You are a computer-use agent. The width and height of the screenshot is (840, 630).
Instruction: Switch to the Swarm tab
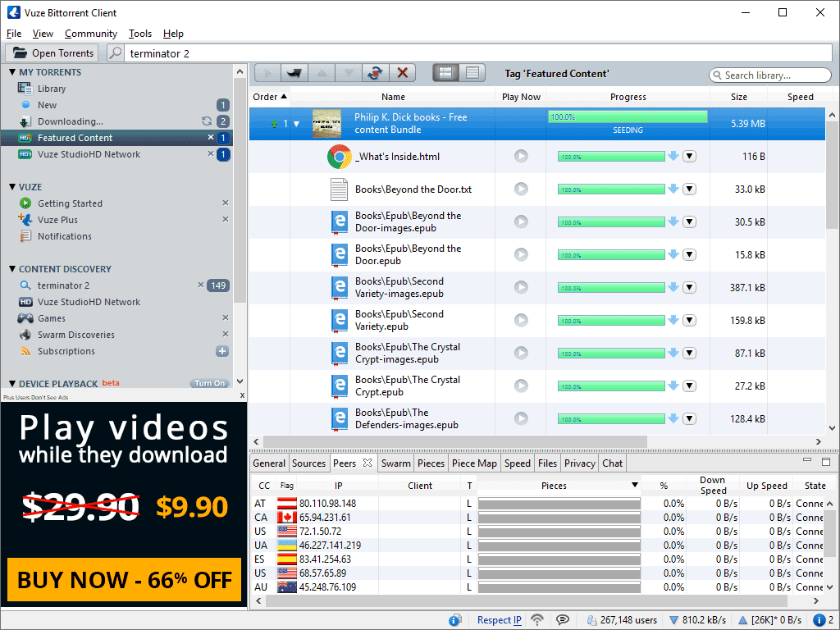(x=396, y=463)
